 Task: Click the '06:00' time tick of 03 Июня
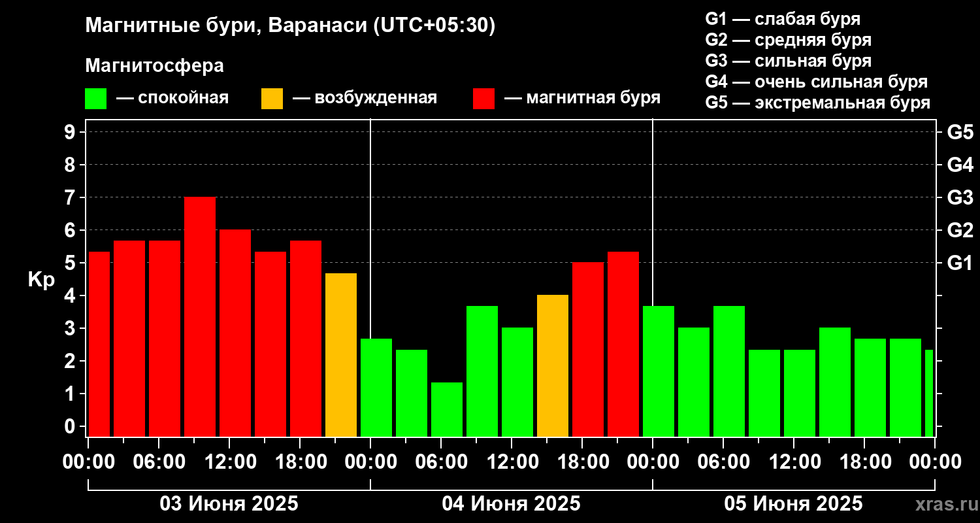(159, 462)
